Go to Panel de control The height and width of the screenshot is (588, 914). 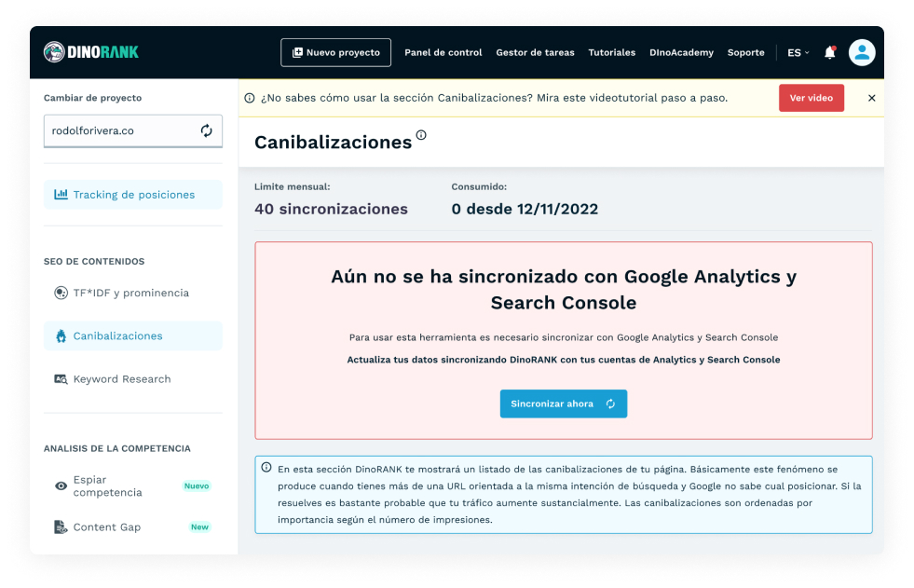(443, 52)
